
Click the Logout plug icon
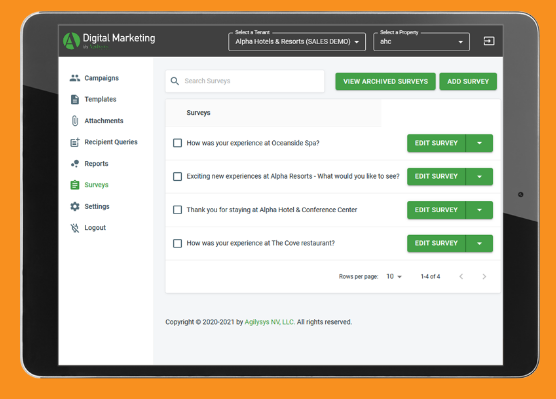click(x=75, y=228)
